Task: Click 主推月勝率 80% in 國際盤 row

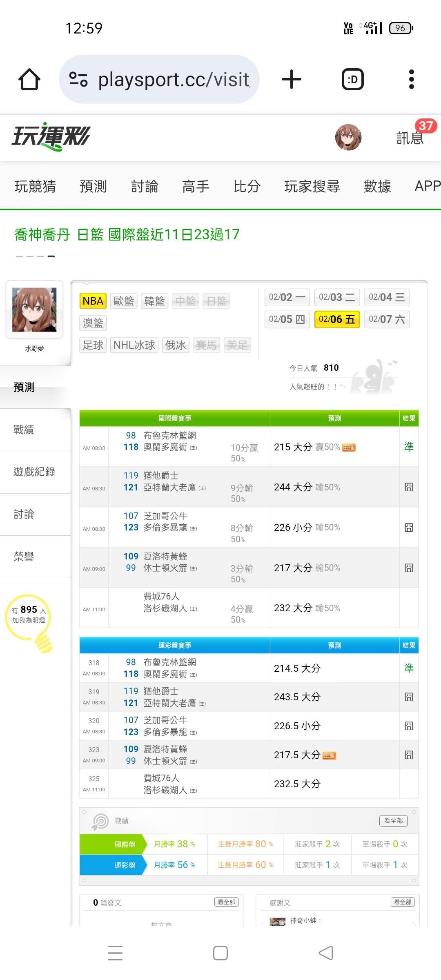Action: click(245, 844)
